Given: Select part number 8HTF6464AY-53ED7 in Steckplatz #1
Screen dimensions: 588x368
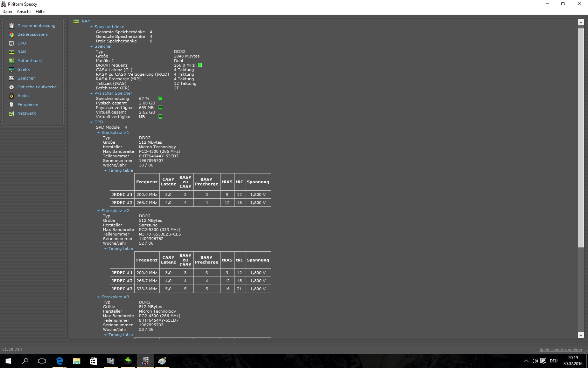Looking at the screenshot, I should (x=159, y=156).
